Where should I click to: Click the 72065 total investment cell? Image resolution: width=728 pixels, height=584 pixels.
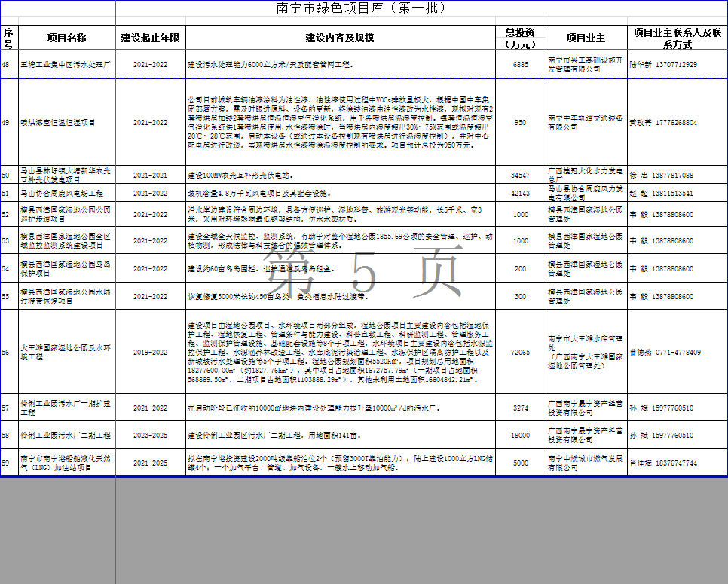(520, 353)
